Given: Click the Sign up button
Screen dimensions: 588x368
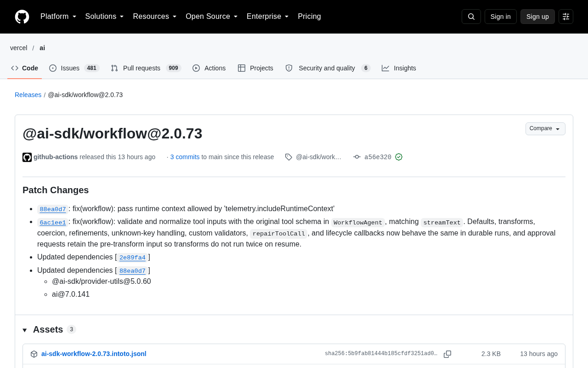Looking at the screenshot, I should (537, 17).
